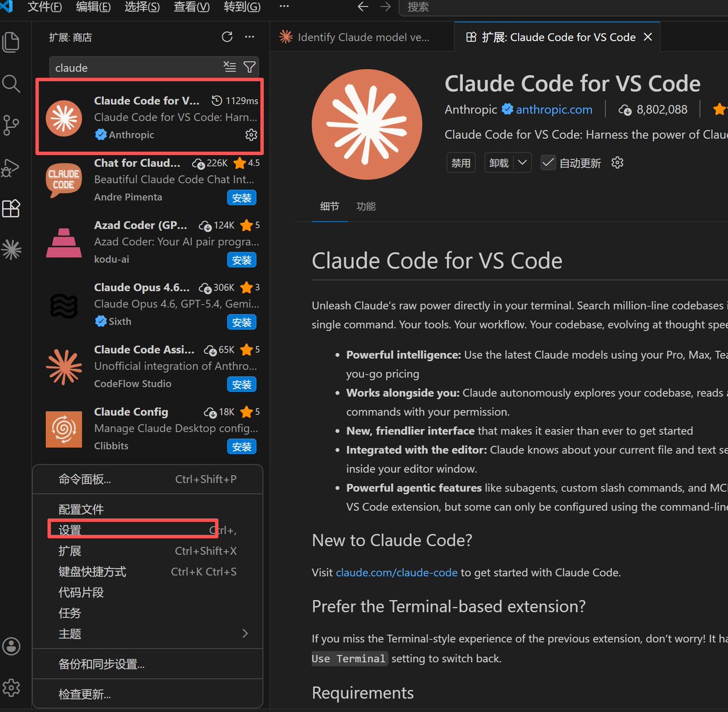This screenshot has width=728, height=712.
Task: Click the Manage gear in activity bar
Action: 12,688
